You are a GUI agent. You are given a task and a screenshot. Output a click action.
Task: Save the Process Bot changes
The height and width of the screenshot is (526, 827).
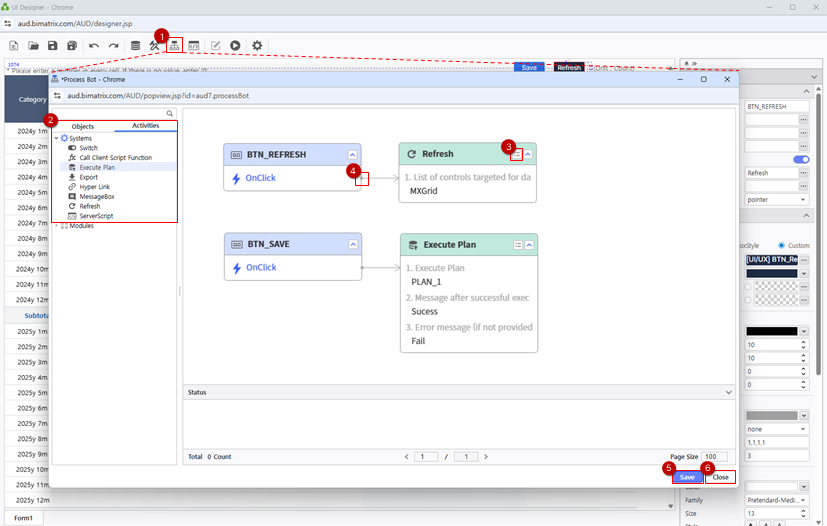click(686, 478)
